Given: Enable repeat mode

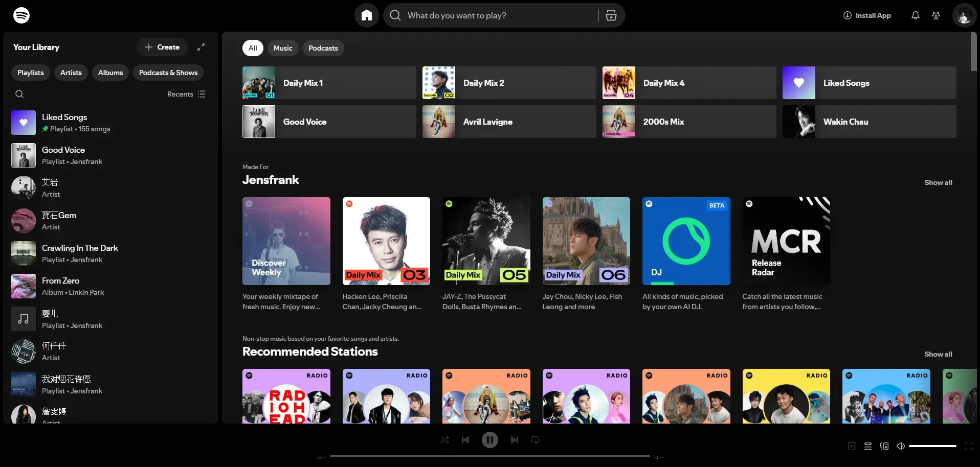Looking at the screenshot, I should pos(534,440).
